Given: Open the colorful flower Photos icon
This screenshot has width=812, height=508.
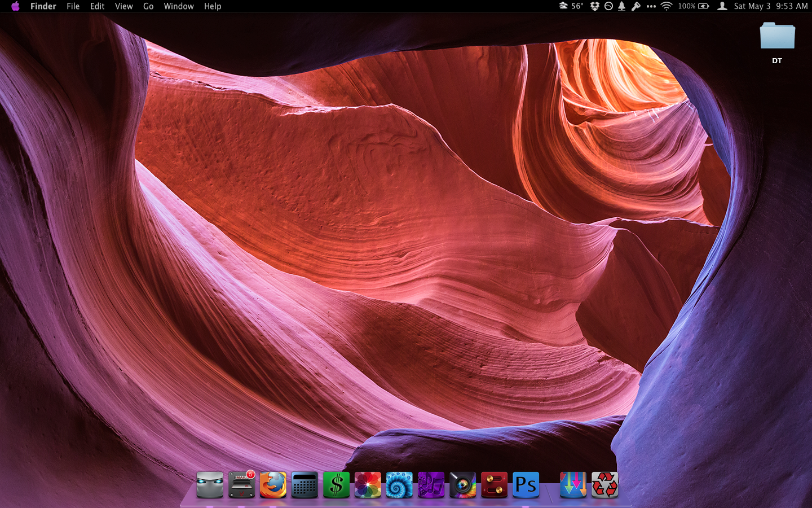Looking at the screenshot, I should [x=368, y=485].
